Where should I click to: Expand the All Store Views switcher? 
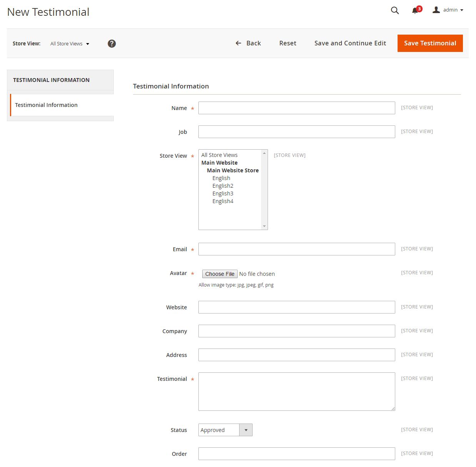point(70,44)
